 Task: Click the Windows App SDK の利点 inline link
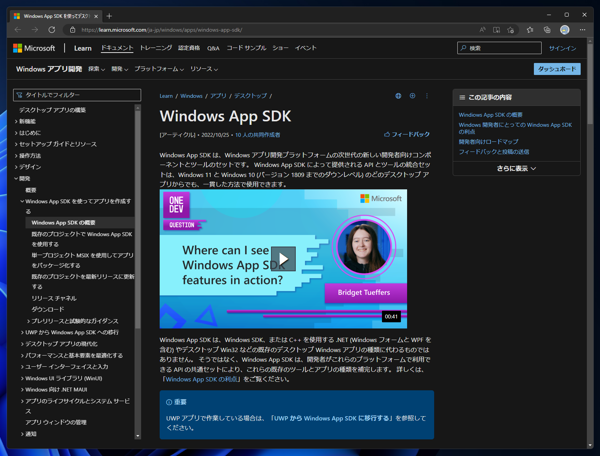[x=202, y=379]
